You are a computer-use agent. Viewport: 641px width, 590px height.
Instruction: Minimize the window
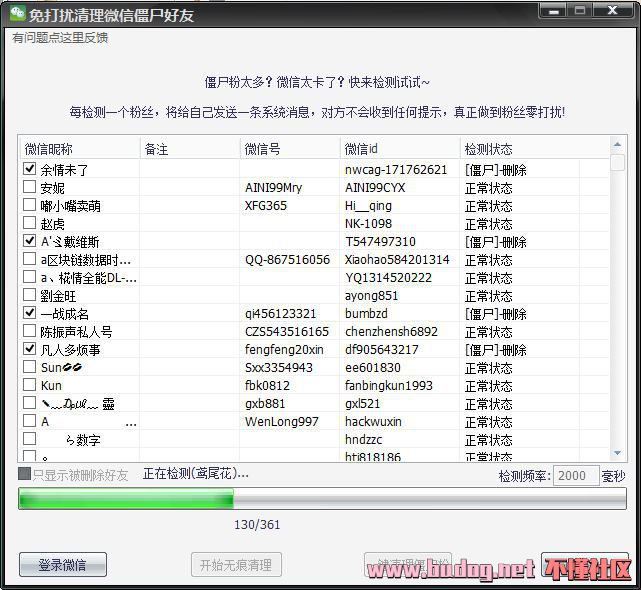[x=554, y=11]
